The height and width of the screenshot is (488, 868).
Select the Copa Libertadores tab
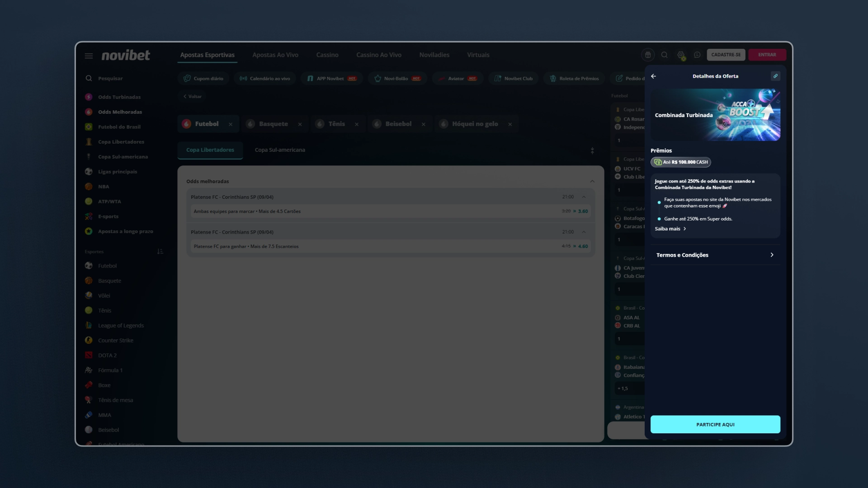click(x=210, y=150)
